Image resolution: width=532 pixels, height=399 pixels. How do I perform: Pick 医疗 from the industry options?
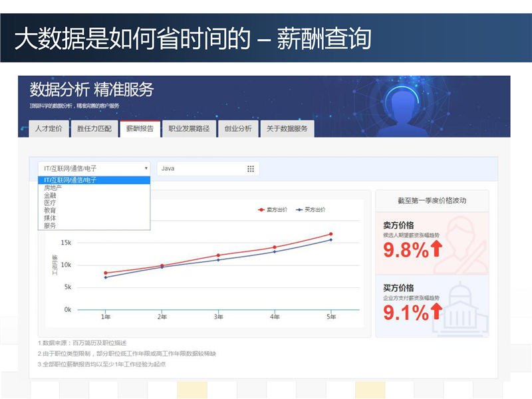click(51, 203)
